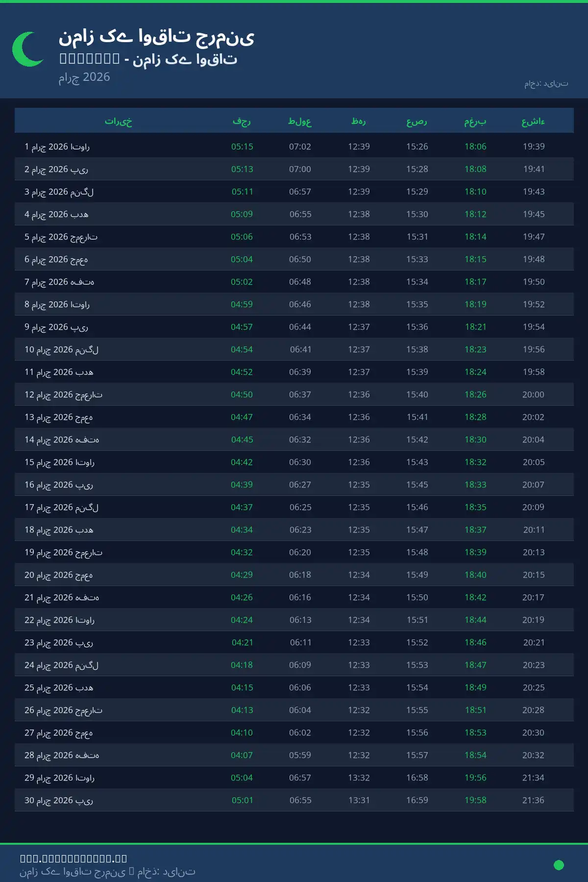Viewport: 588px width, 882px height.
Task: Open the website URL in the footer
Action: point(73,858)
